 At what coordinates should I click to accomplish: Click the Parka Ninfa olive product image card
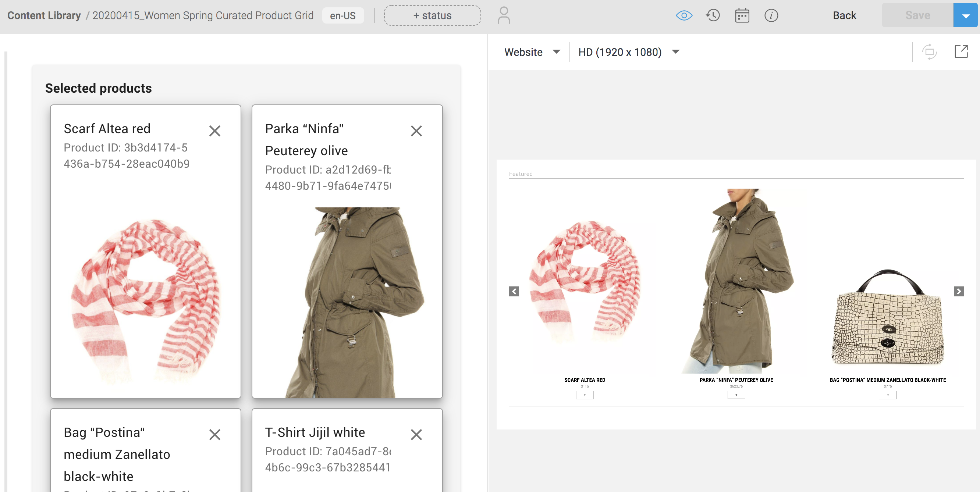pos(347,303)
